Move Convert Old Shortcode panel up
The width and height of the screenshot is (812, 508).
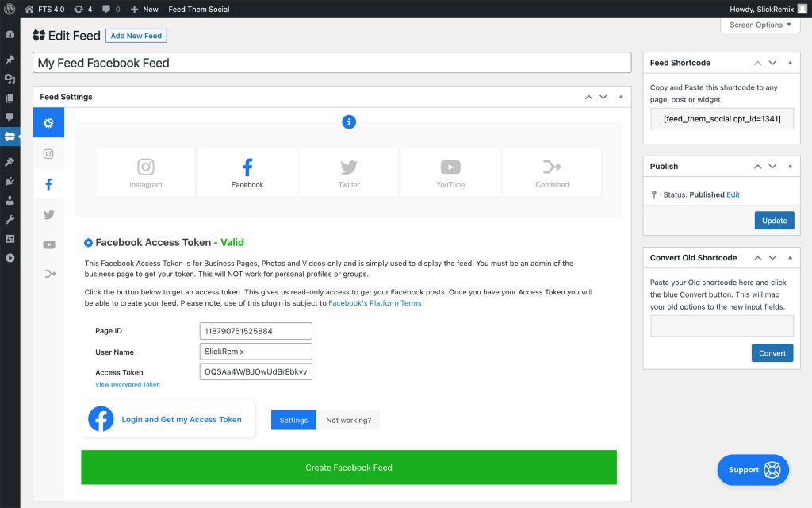point(757,258)
